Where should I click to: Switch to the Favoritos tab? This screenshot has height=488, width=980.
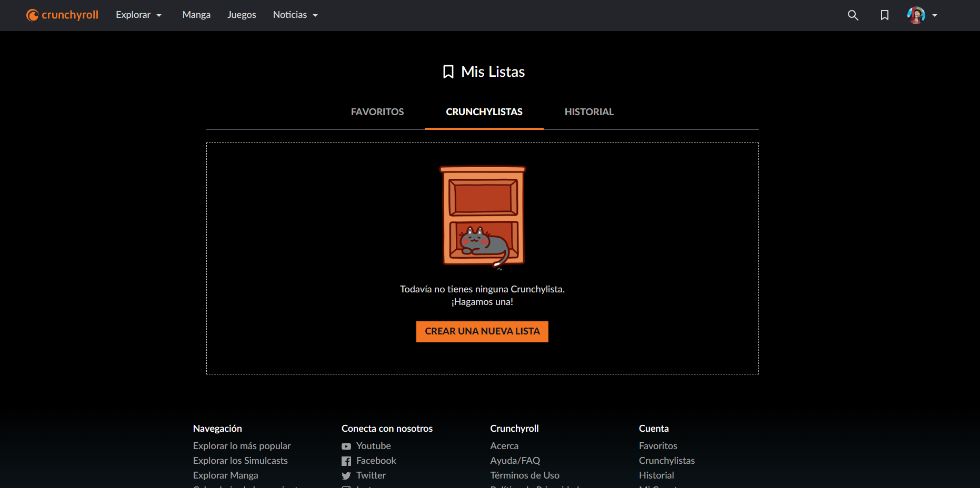click(377, 112)
